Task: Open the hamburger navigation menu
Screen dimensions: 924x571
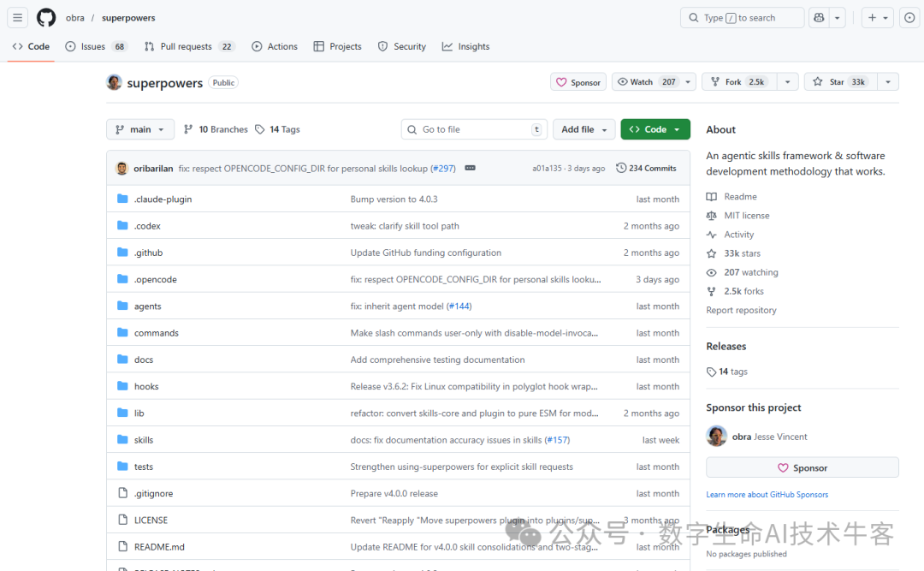Action: [x=18, y=18]
